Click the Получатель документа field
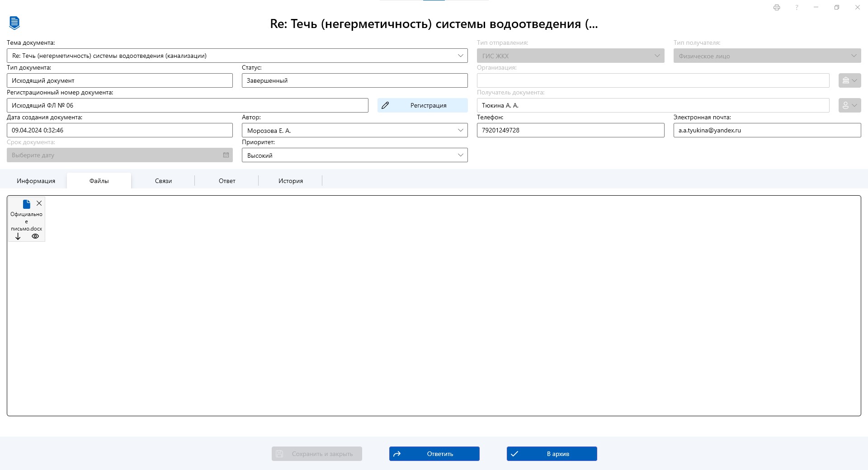 pos(653,105)
